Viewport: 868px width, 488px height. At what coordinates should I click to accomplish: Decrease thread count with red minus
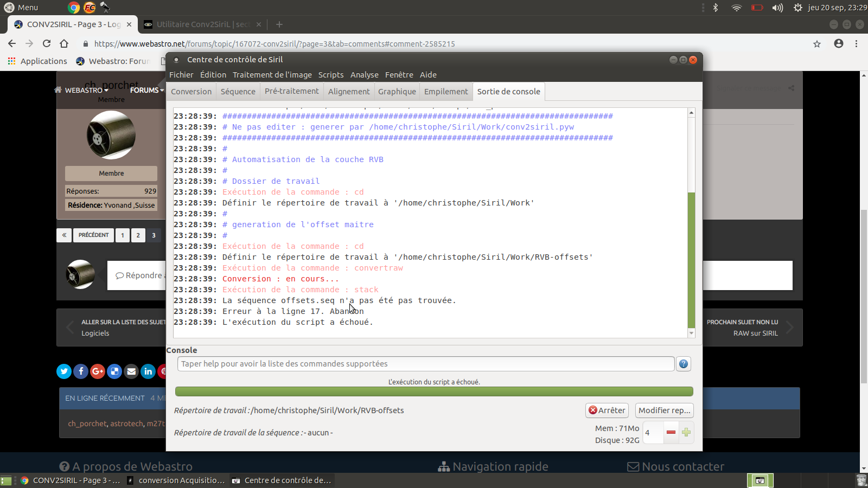pos(671,432)
